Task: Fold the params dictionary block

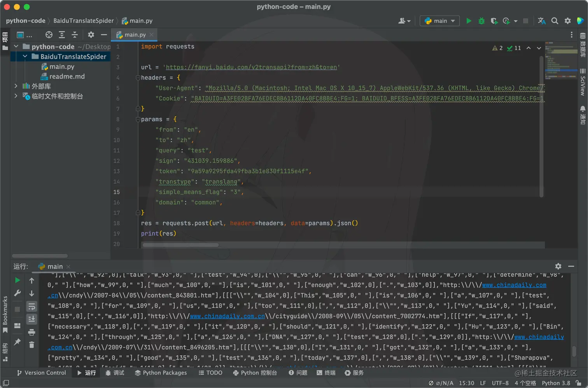Action: coord(138,119)
